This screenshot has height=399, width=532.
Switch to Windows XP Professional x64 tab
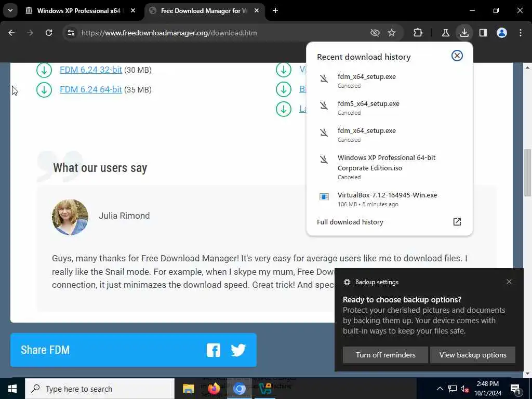coord(79,11)
